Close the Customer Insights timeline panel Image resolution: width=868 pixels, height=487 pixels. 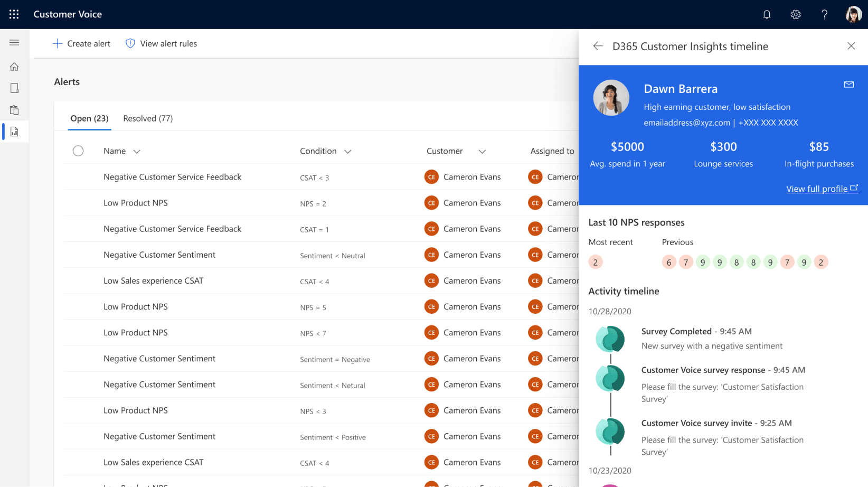pyautogui.click(x=851, y=46)
